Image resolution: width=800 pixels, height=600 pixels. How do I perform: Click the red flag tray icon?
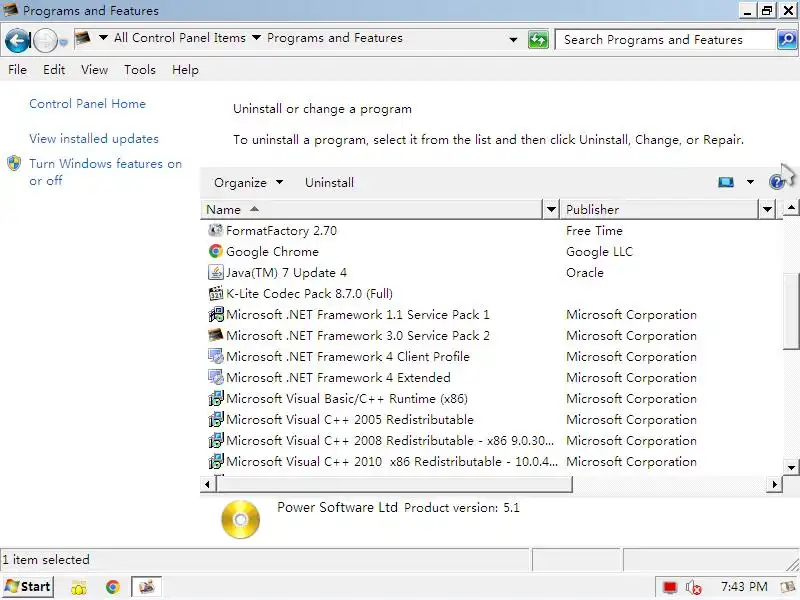[x=669, y=588]
